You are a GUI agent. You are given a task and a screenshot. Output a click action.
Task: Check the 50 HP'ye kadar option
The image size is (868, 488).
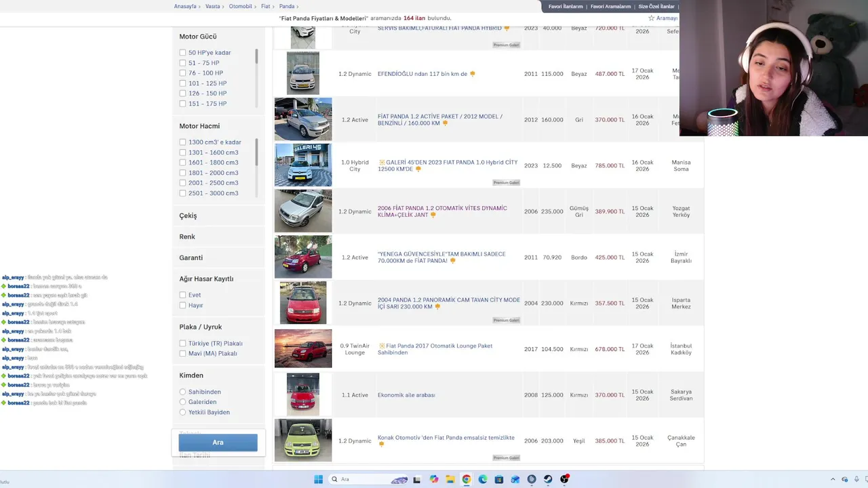(x=182, y=53)
